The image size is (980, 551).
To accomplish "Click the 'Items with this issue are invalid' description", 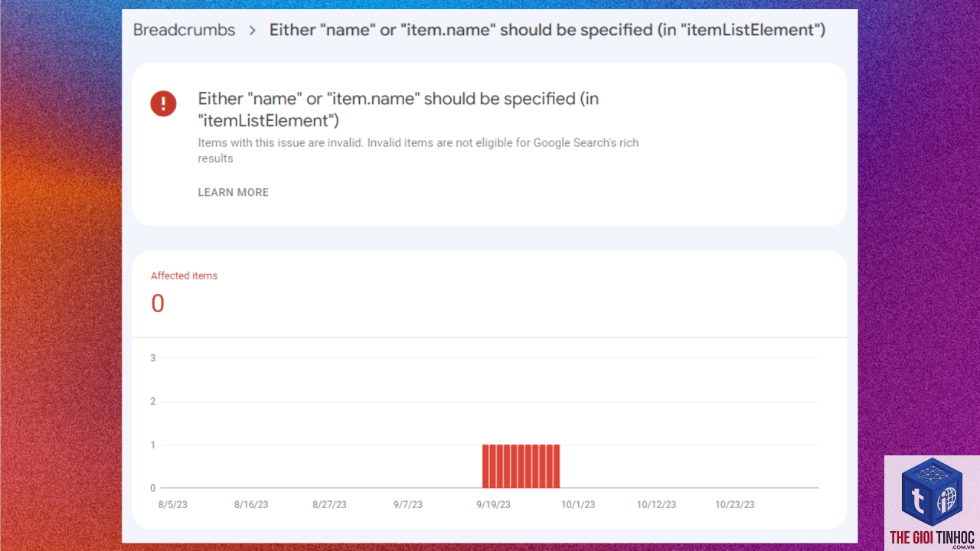I will pos(418,151).
